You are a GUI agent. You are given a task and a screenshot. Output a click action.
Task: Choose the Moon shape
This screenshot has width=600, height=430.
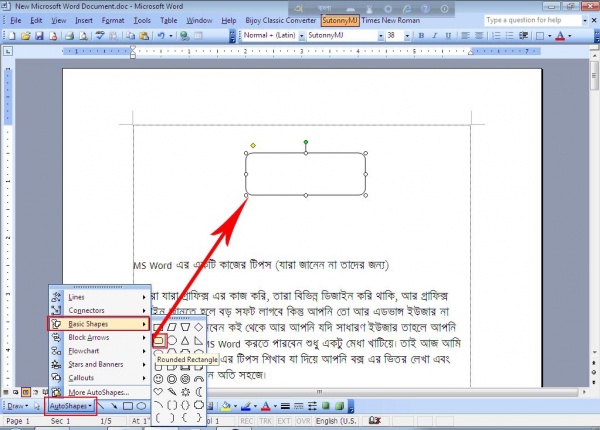point(199,392)
